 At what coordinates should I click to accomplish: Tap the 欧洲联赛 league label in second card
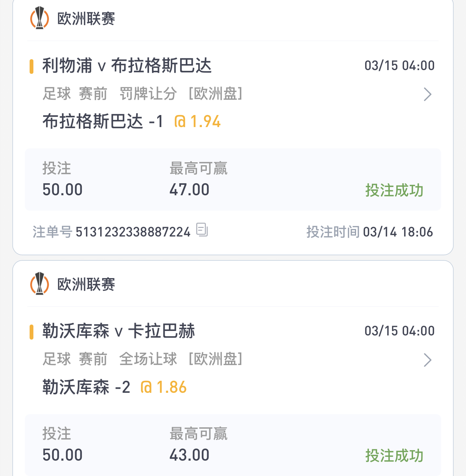(86, 284)
